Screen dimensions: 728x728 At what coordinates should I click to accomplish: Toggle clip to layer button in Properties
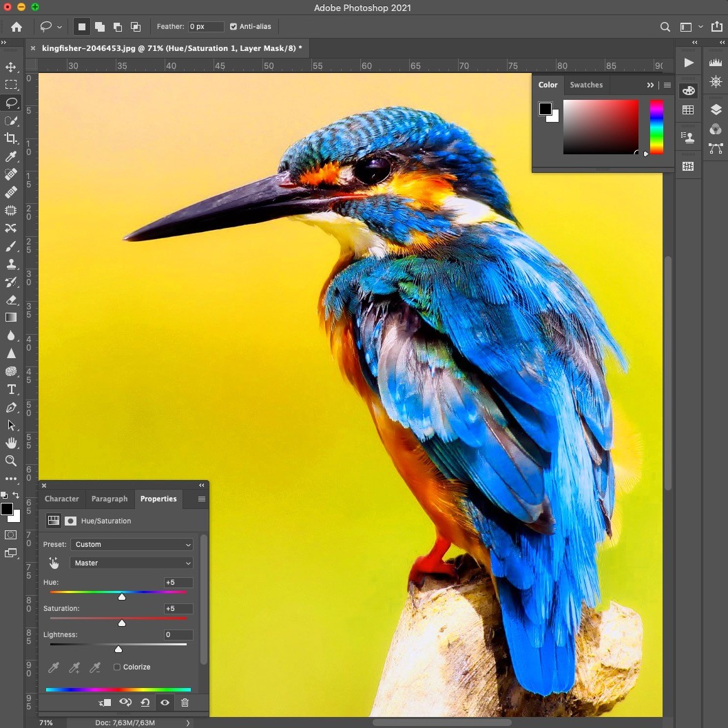tap(105, 703)
